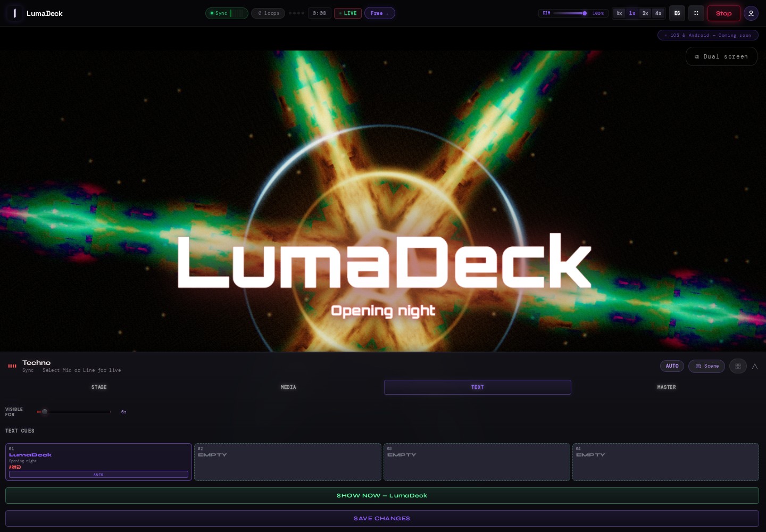The height and width of the screenshot is (532, 766).
Task: Open the grid view icon in panel header
Action: click(738, 366)
